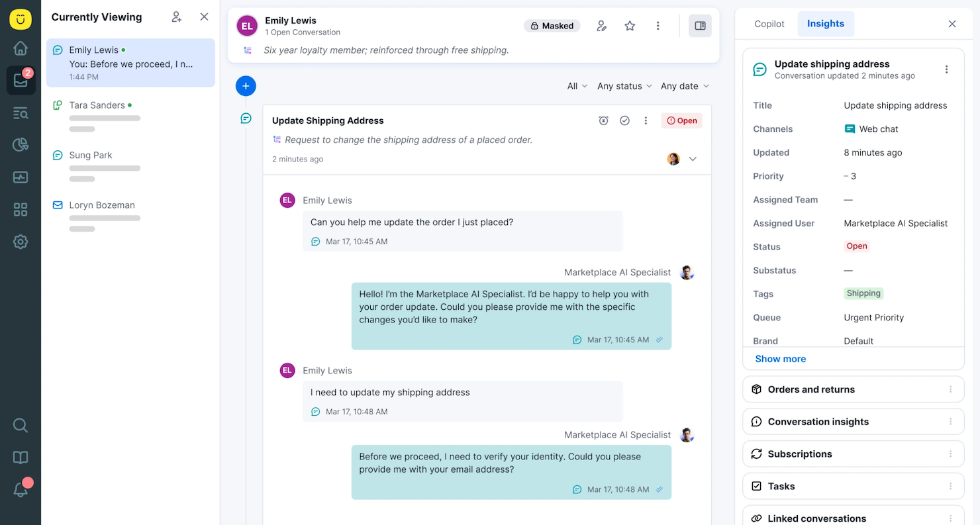
Task: Switch to the Copilot tab
Action: pyautogui.click(x=769, y=23)
